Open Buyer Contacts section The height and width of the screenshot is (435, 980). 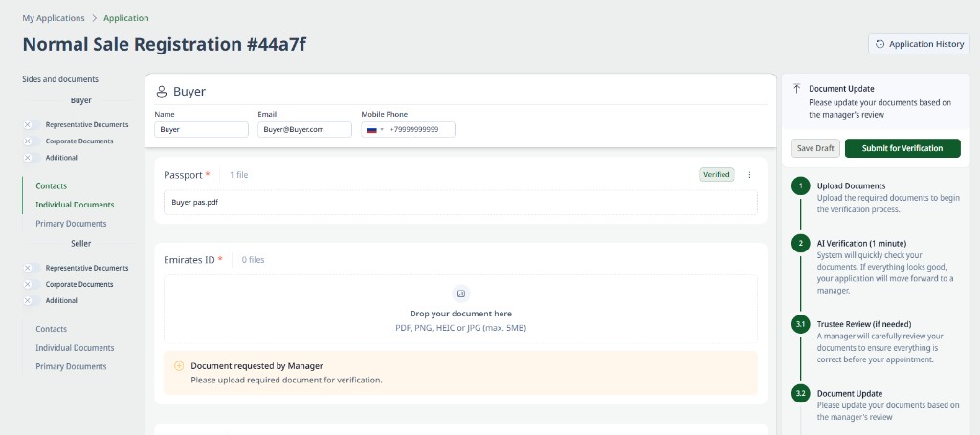pos(52,186)
